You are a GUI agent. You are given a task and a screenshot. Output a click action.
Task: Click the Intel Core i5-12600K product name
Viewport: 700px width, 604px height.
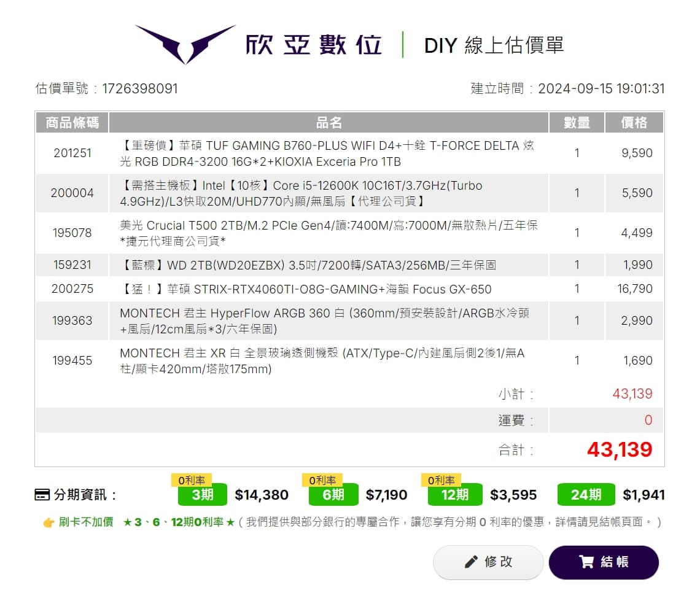click(301, 193)
